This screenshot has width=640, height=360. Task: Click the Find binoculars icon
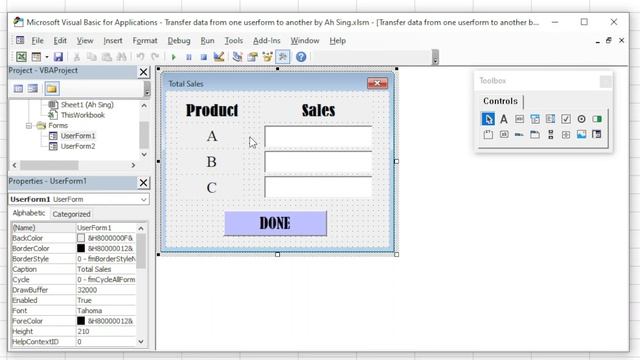point(122,57)
